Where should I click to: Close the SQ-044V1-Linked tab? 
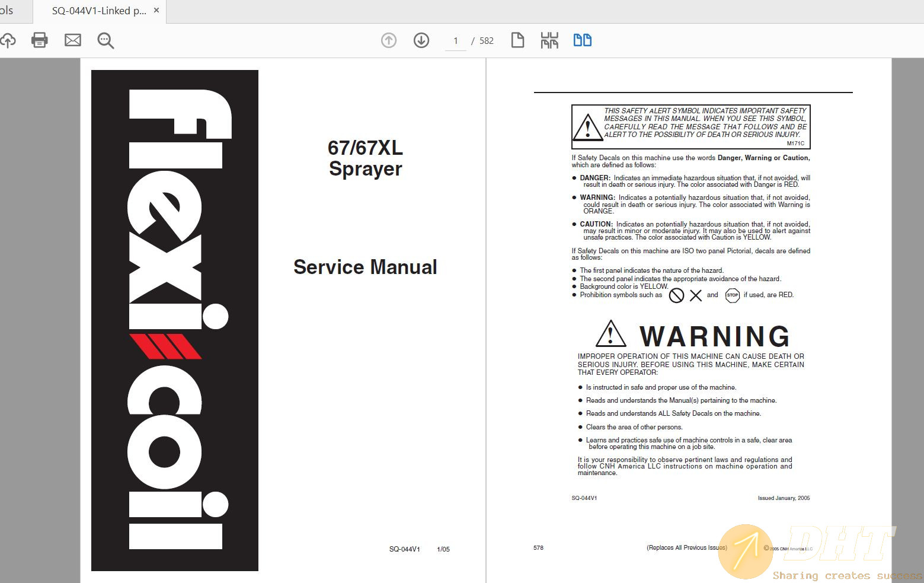coord(156,11)
